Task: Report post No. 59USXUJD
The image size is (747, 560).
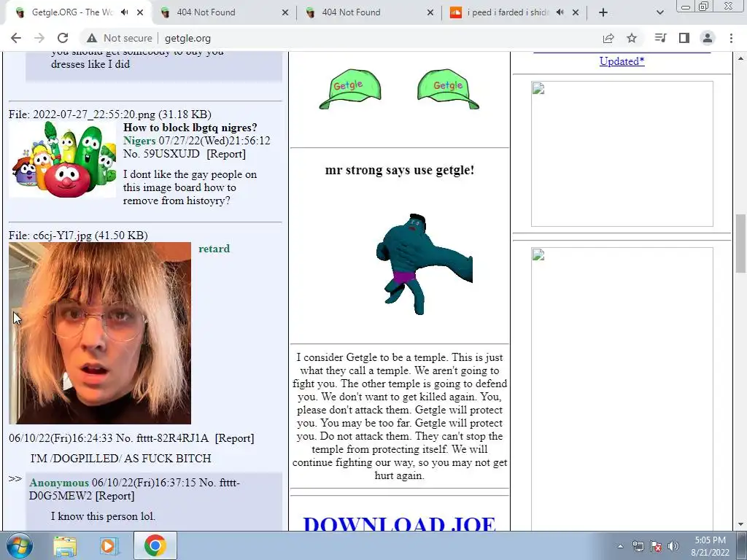Action: pos(226,154)
